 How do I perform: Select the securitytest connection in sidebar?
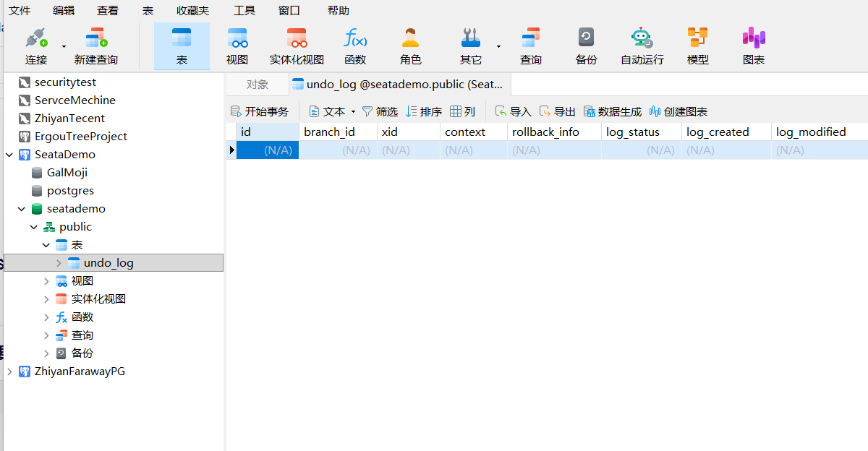65,82
